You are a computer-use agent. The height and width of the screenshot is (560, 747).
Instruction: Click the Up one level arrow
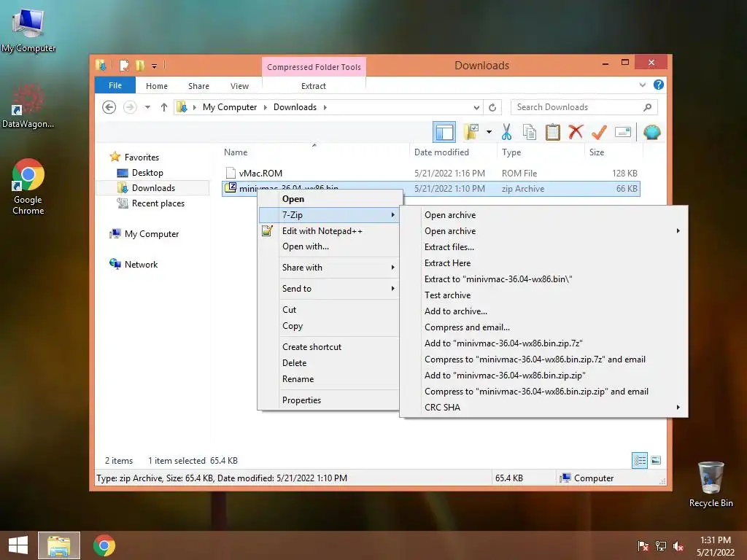tap(164, 107)
